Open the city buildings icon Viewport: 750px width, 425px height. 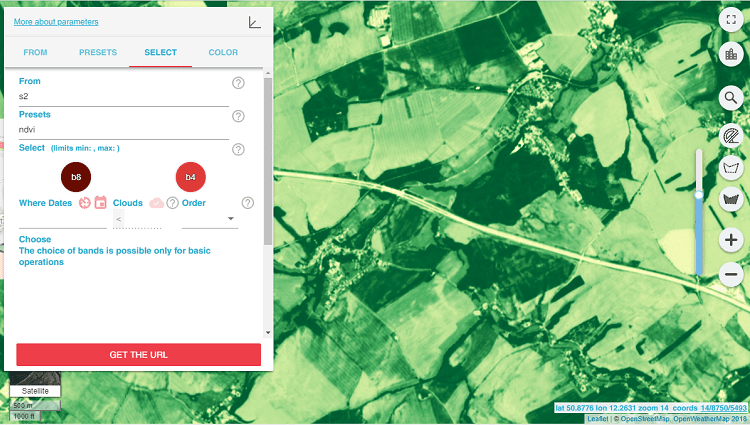pos(731,54)
